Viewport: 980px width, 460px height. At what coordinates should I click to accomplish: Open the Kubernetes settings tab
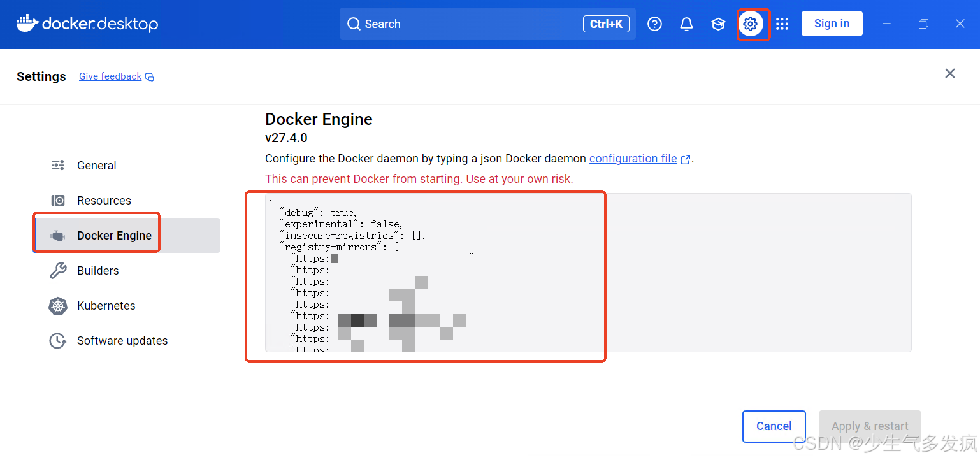pos(126,306)
